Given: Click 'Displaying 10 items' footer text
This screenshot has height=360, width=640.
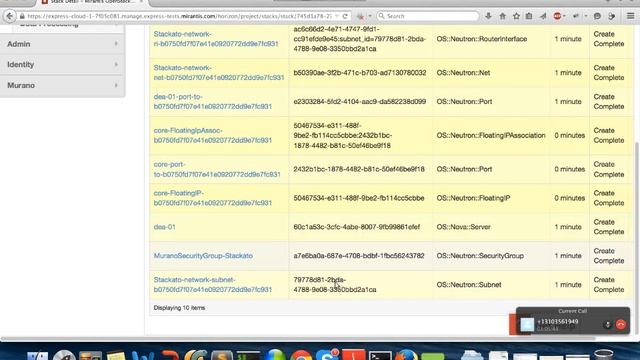Looking at the screenshot, I should point(179,308).
